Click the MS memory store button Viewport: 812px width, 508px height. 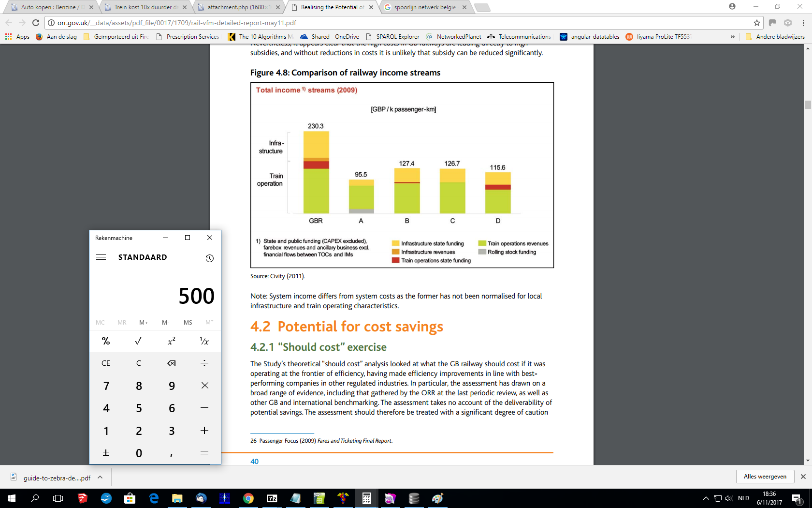[x=188, y=322]
